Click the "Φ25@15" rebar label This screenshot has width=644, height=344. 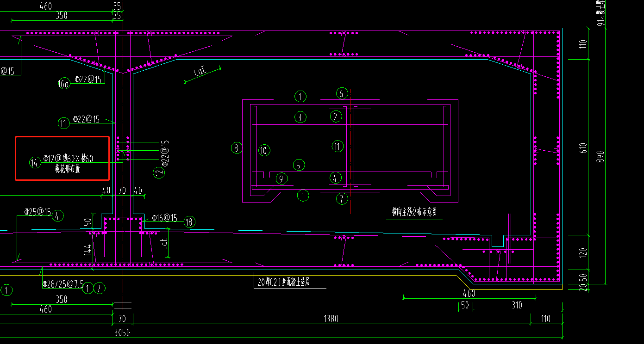(38, 212)
